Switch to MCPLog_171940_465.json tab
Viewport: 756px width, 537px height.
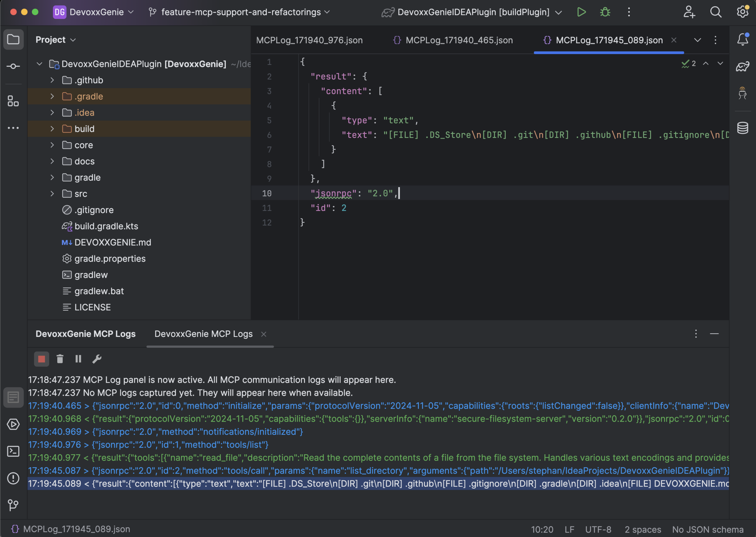pos(459,40)
